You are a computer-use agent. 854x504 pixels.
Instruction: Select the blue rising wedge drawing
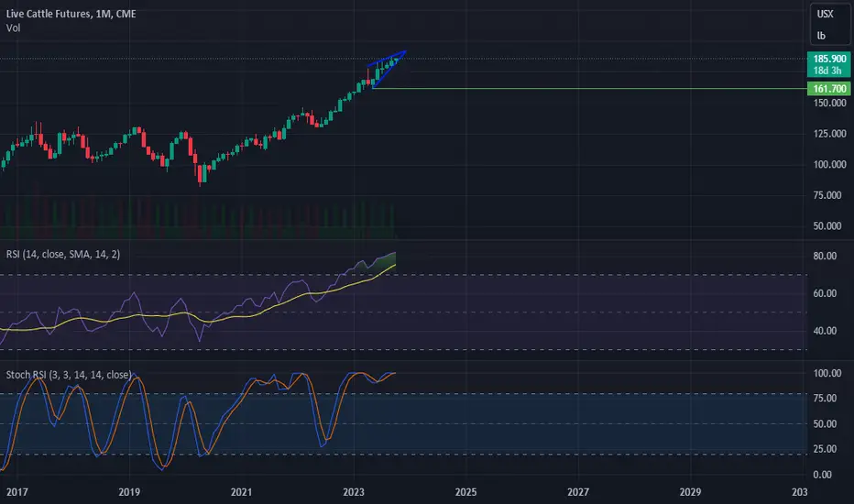[x=385, y=69]
